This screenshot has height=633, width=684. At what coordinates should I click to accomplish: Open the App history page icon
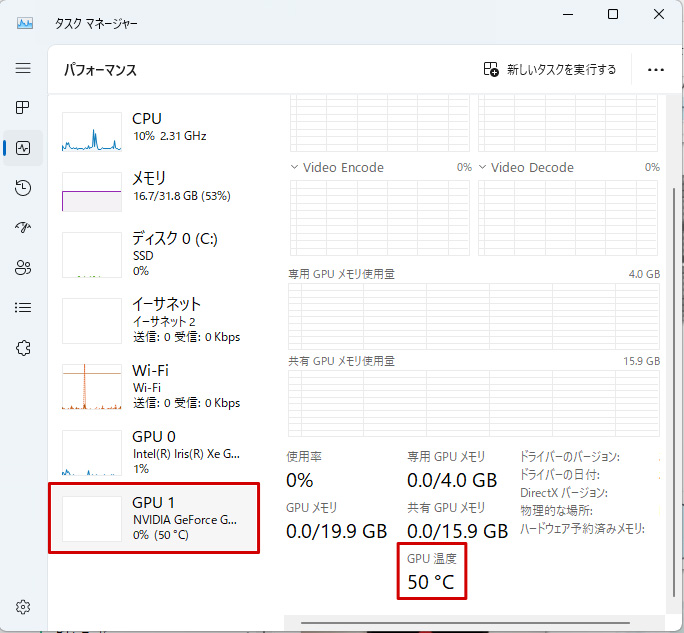(x=23, y=188)
